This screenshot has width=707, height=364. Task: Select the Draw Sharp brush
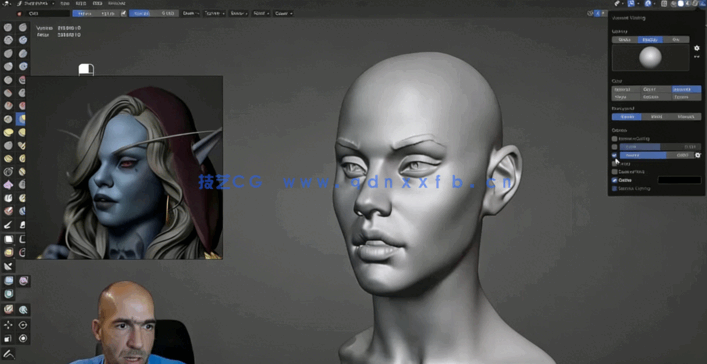pyautogui.click(x=23, y=28)
